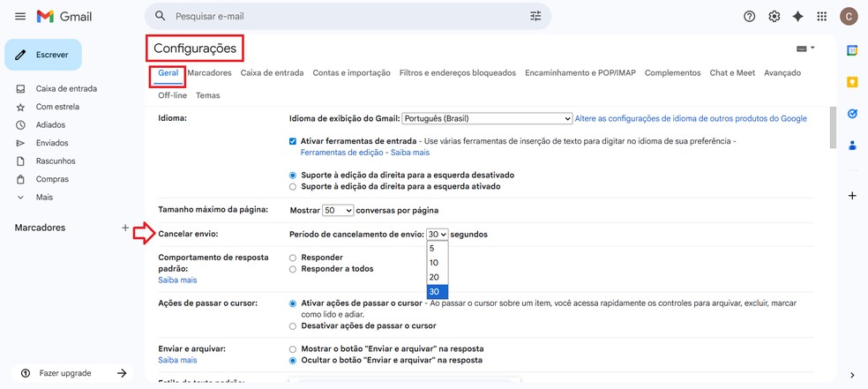Viewport: 868px width, 389px height.
Task: Toggle Ativar ferramentas de entrada checkbox
Action: click(x=293, y=141)
